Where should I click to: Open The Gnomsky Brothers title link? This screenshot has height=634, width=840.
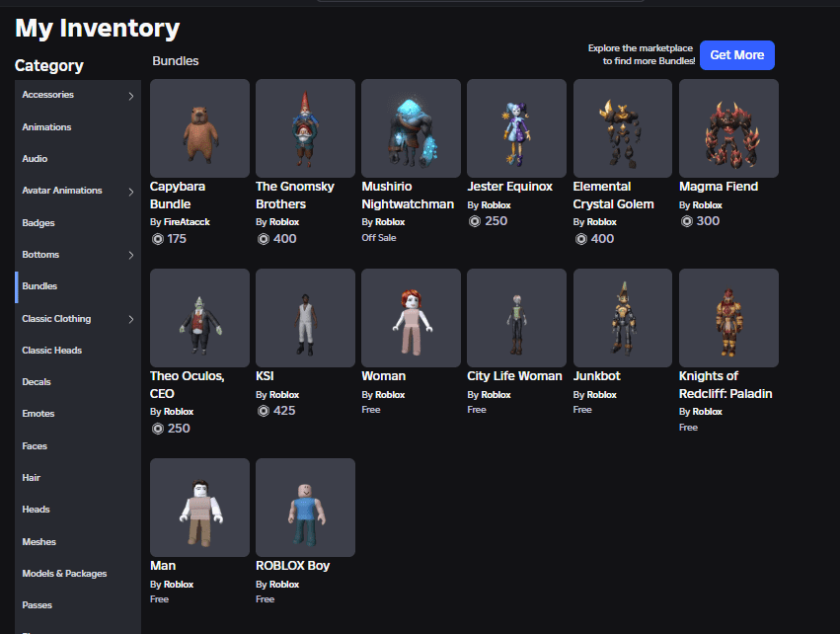(295, 196)
